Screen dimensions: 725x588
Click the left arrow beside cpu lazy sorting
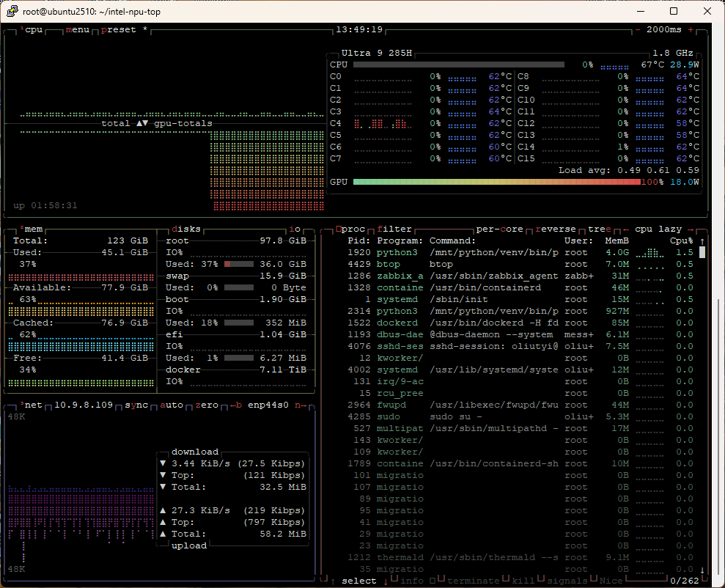tap(627, 229)
